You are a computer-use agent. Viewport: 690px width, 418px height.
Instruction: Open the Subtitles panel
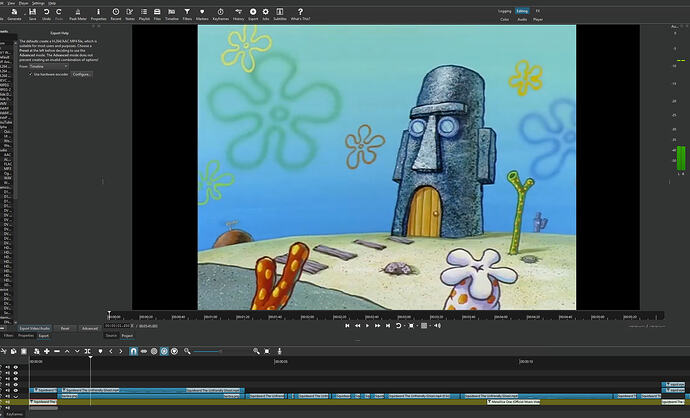[279, 12]
